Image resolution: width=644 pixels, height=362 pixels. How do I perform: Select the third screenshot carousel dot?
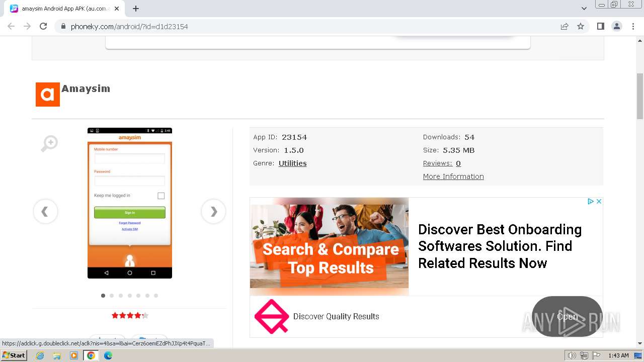(x=121, y=296)
